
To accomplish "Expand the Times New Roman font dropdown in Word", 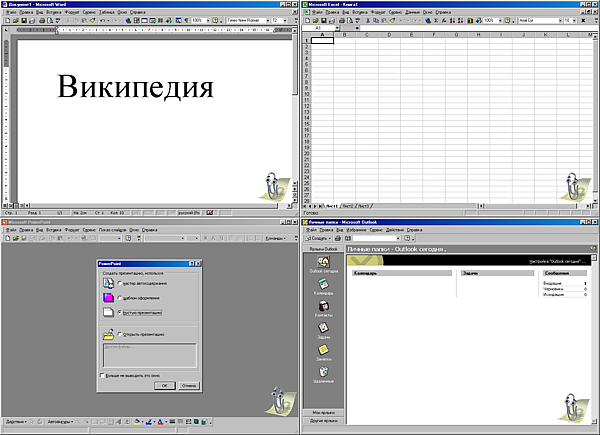I will tap(267, 19).
